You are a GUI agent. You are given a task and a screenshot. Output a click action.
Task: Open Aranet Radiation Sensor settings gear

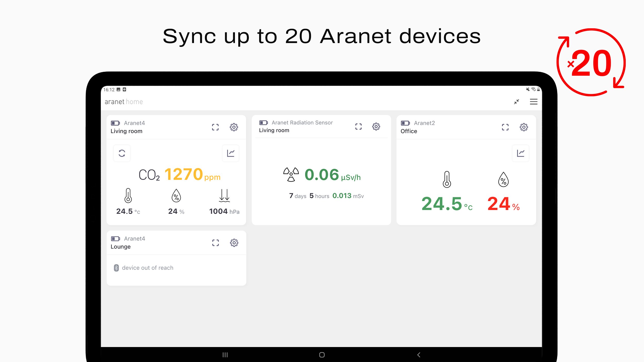coord(376,126)
